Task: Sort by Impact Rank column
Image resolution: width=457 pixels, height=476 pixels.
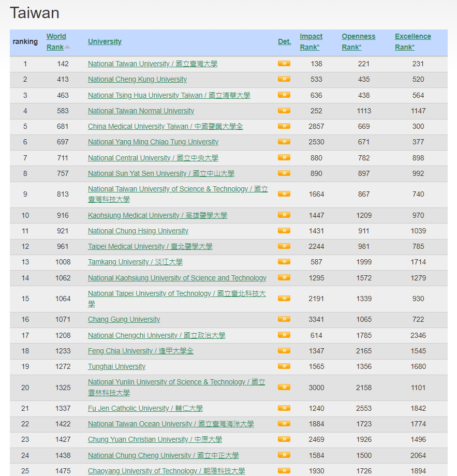Action: (311, 41)
